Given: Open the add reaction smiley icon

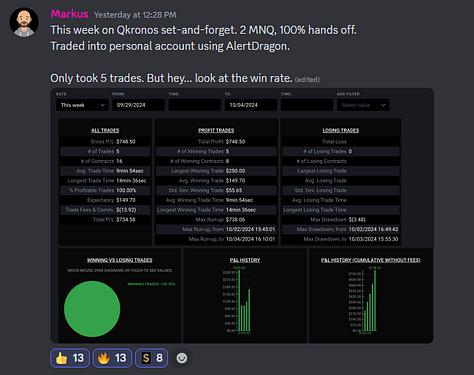Looking at the screenshot, I should pos(182,358).
